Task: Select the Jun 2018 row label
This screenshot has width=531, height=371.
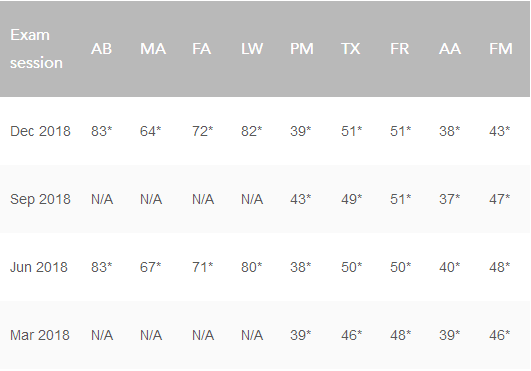Action: 39,267
